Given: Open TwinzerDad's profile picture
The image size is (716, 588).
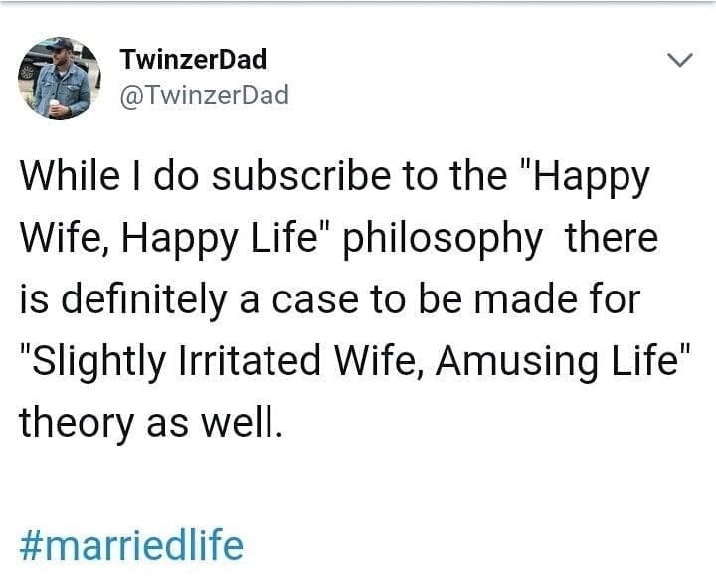Looking at the screenshot, I should click(61, 78).
